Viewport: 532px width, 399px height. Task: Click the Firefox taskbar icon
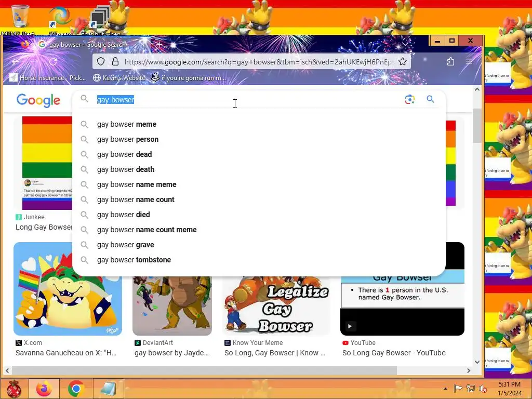44,389
